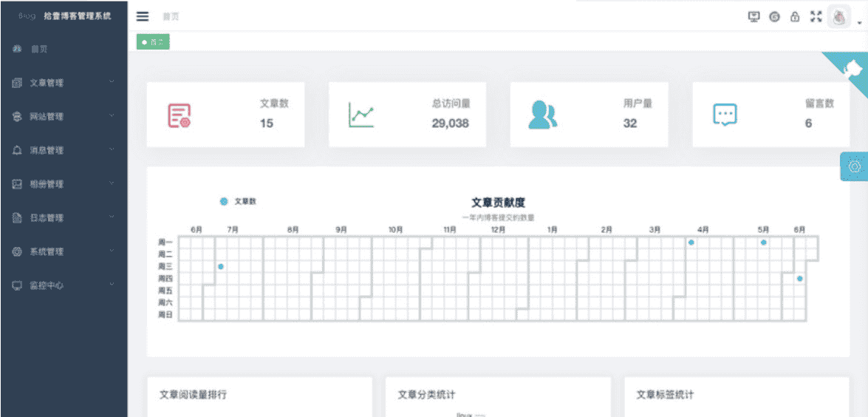Image resolution: width=868 pixels, height=417 pixels.
Task: Click the 首页 breadcrumb in header
Action: 171,17
